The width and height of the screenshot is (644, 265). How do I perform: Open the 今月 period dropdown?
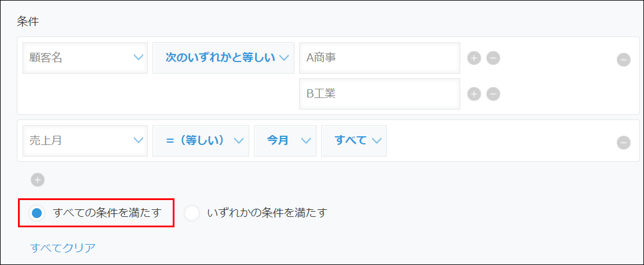point(285,140)
